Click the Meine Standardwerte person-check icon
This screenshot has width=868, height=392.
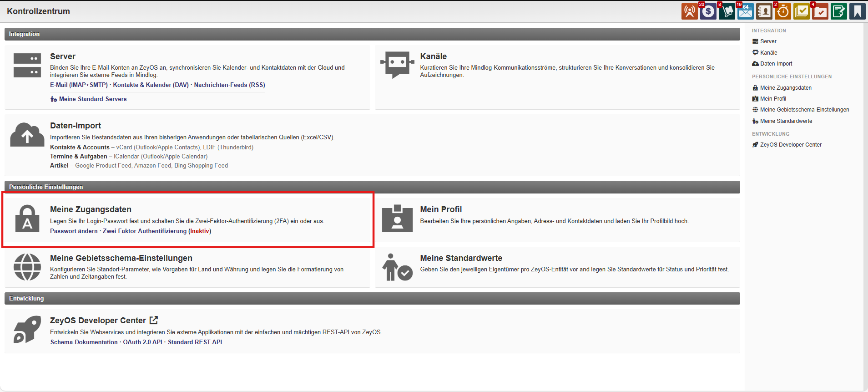coord(397,267)
